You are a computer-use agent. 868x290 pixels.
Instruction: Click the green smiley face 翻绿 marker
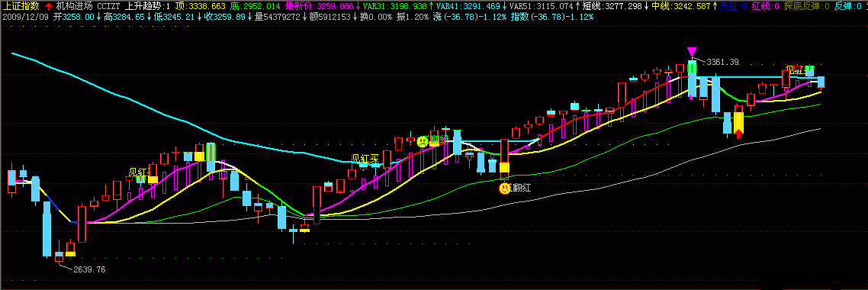[423, 141]
